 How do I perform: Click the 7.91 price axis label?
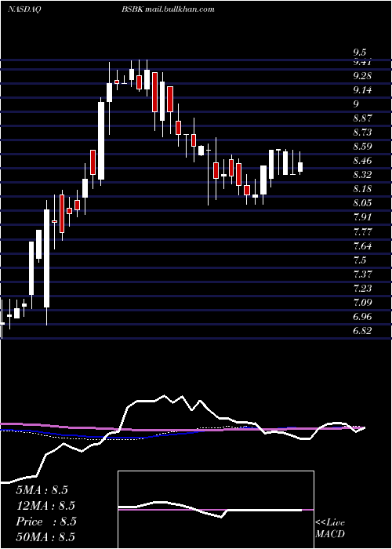tap(362, 217)
